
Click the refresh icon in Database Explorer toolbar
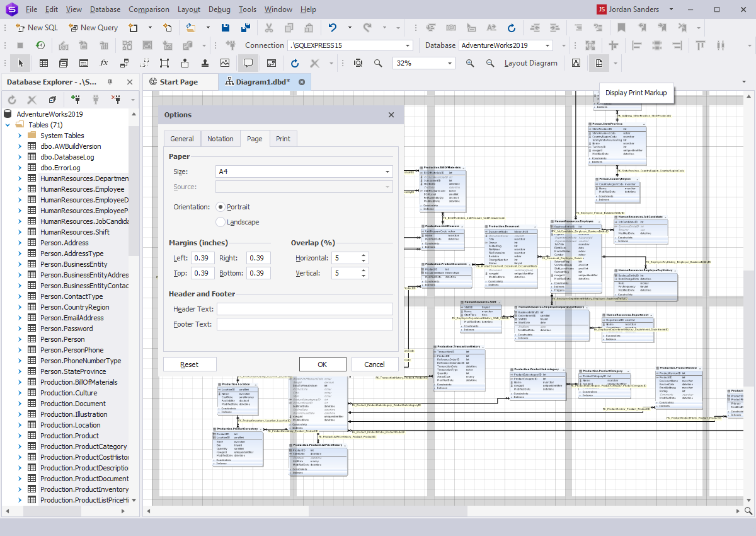[x=11, y=100]
